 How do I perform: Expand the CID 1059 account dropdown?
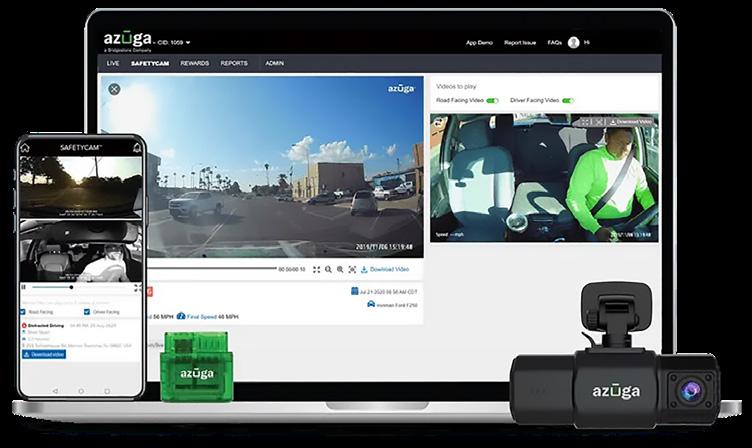point(174,43)
